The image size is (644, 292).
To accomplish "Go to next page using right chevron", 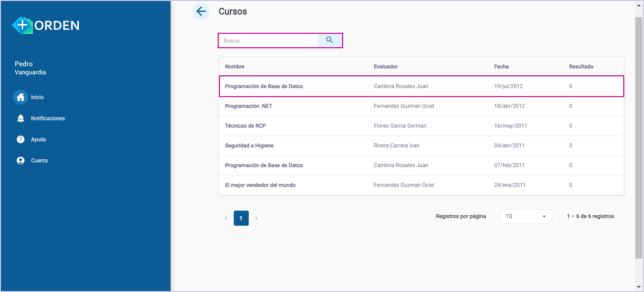I will point(256,218).
